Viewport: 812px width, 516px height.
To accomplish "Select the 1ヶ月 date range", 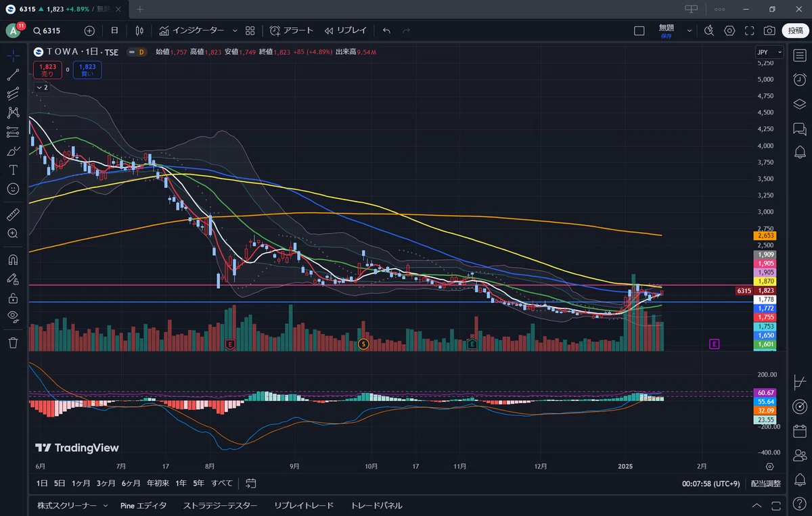I will 81,484.
